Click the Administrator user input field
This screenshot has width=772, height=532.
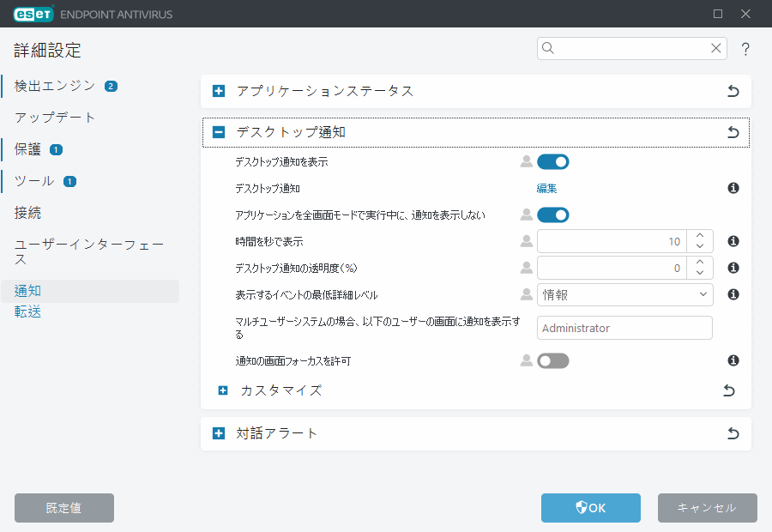[x=624, y=328]
